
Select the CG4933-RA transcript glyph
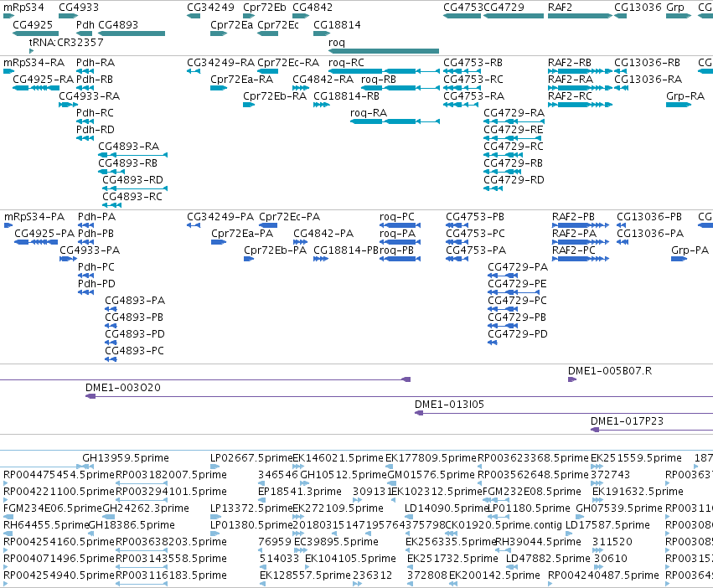(x=69, y=105)
